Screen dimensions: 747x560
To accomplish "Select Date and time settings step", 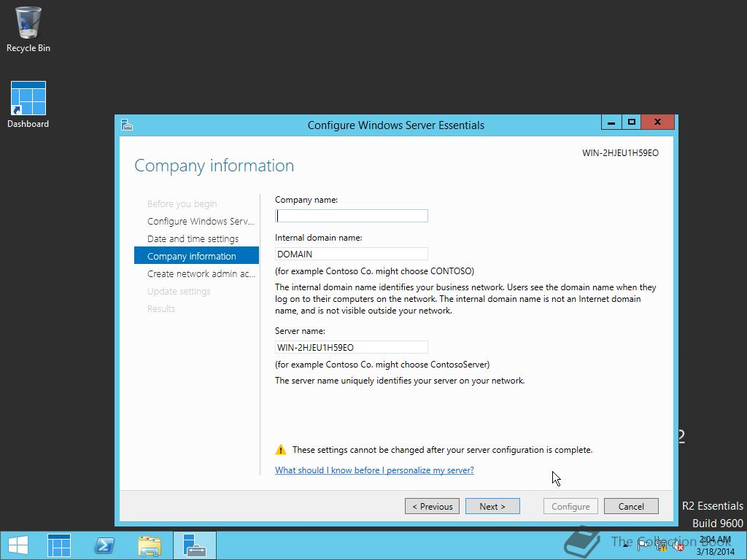I will pos(193,239).
